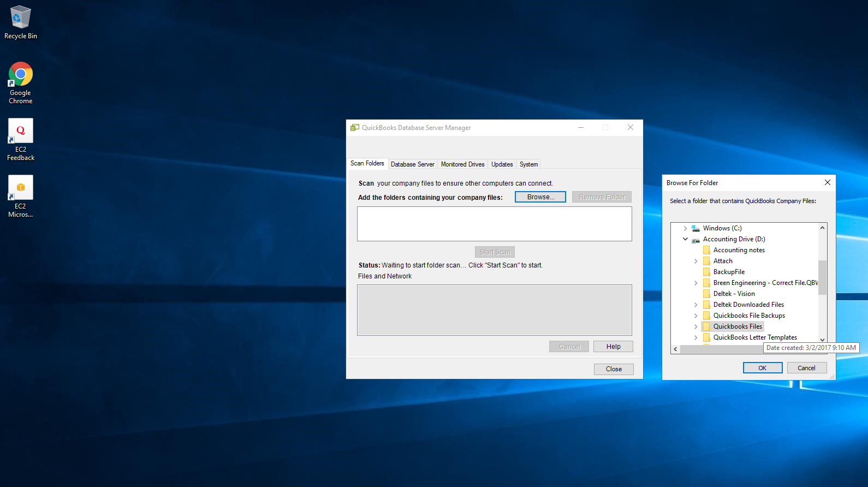Open the Updates tab

tap(502, 164)
